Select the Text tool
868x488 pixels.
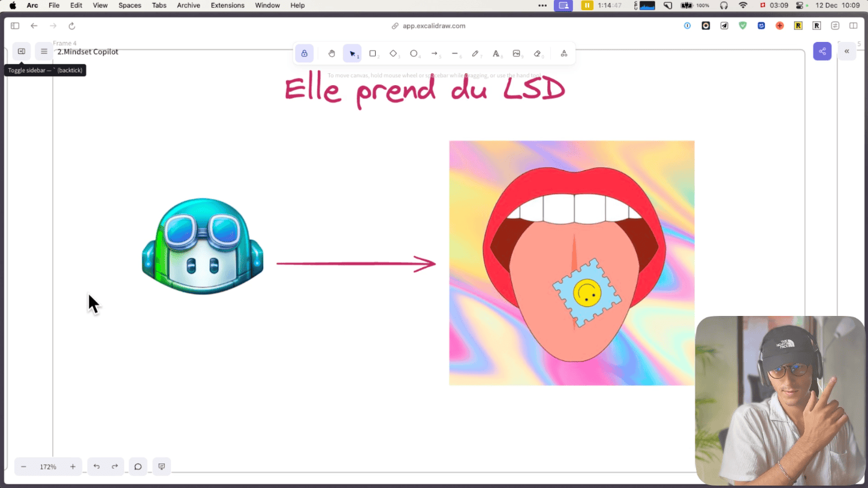496,53
